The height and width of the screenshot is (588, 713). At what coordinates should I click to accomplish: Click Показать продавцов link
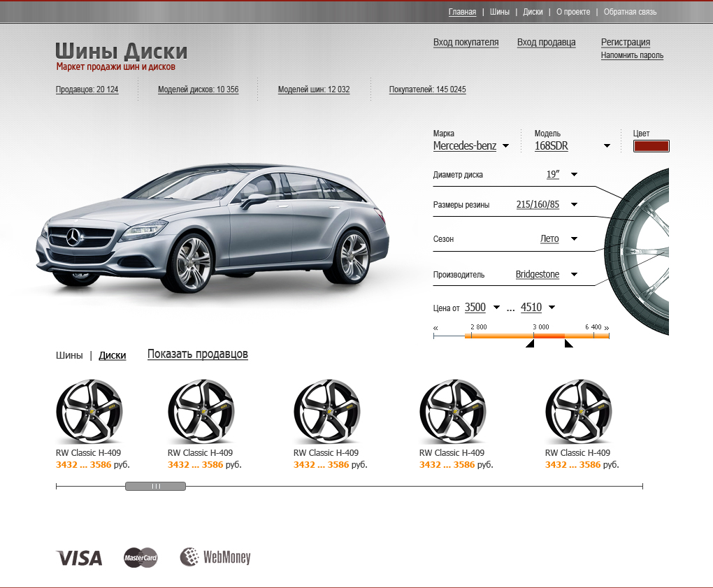197,354
